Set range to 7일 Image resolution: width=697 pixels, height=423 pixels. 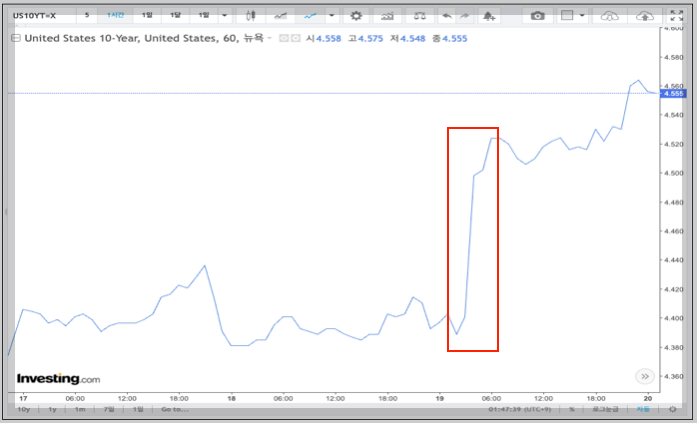click(x=109, y=409)
